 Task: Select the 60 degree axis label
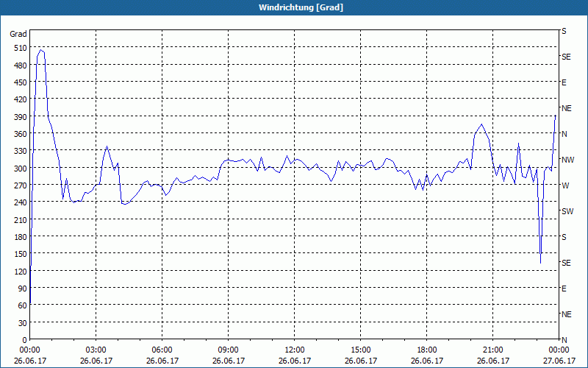[23, 305]
